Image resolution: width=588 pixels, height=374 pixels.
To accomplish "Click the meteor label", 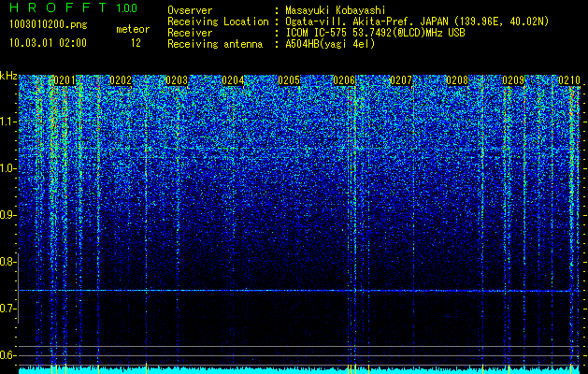I will [x=133, y=29].
